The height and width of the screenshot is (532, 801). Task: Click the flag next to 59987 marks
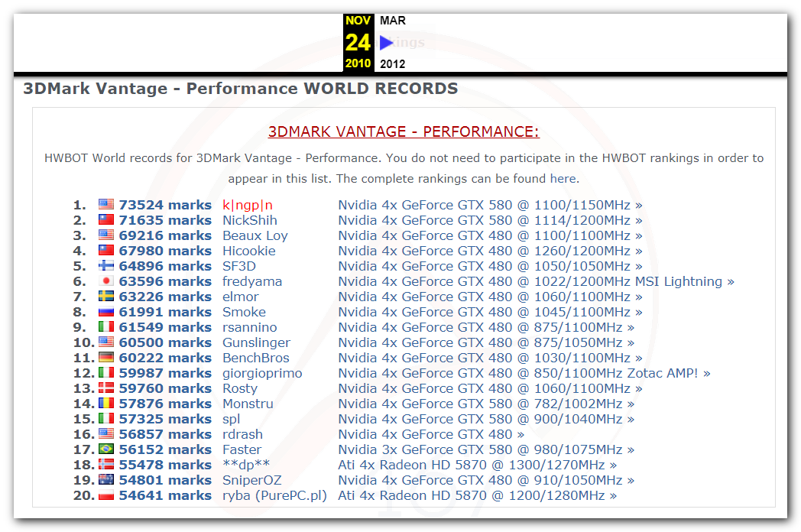click(106, 372)
